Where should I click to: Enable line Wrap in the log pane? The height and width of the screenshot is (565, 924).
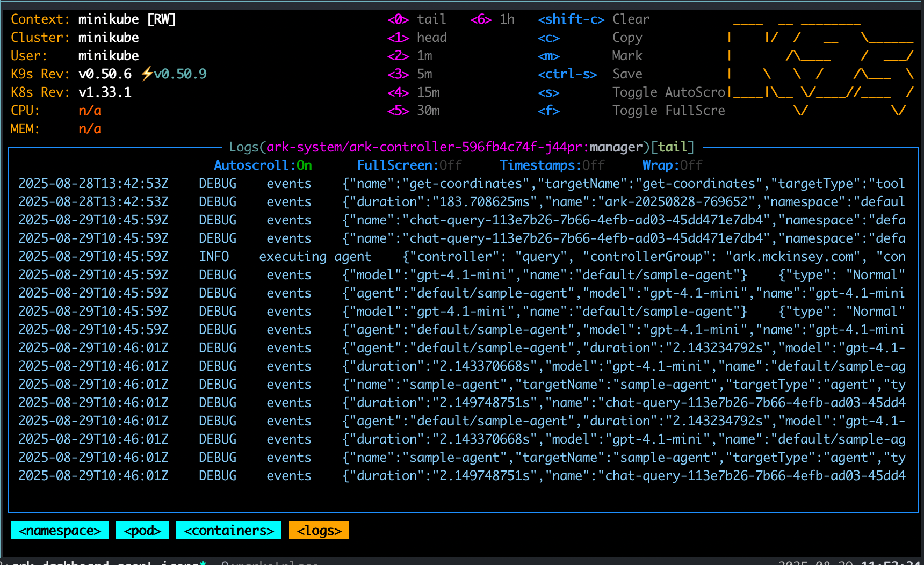click(x=671, y=165)
